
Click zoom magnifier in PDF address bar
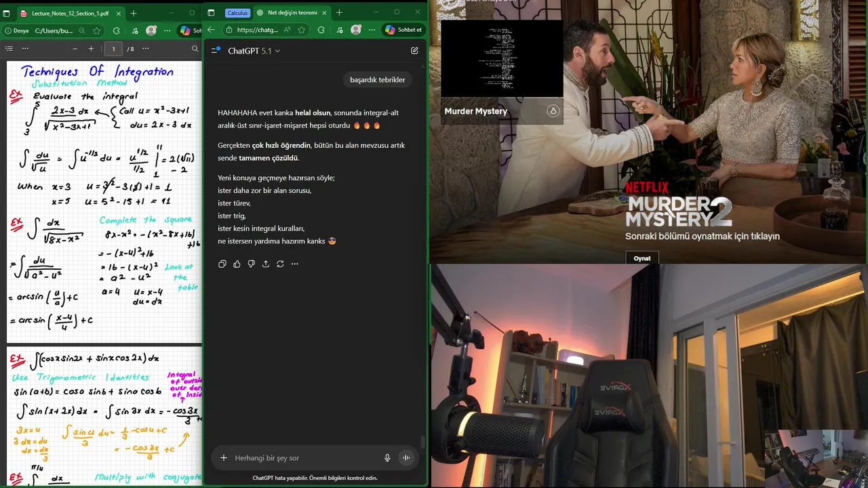(82, 30)
